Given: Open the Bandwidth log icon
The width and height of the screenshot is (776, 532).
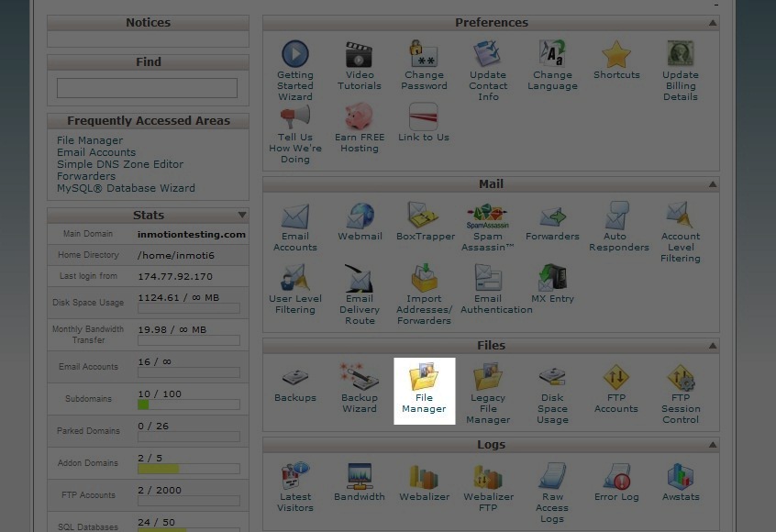Looking at the screenshot, I should [360, 476].
